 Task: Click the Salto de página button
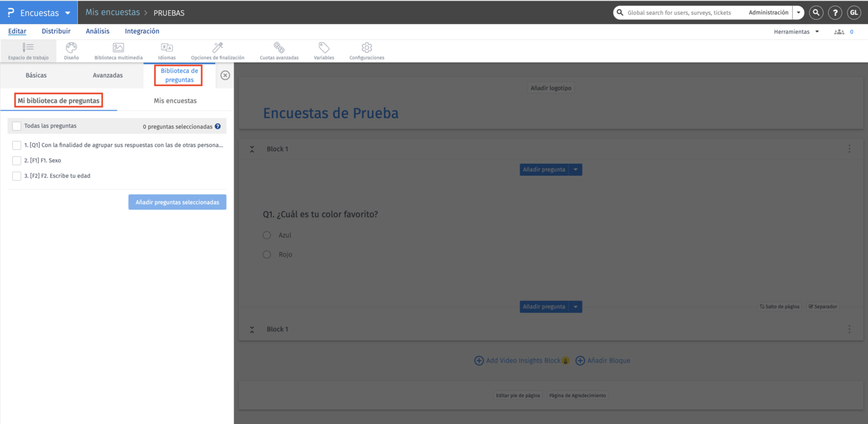(779, 307)
